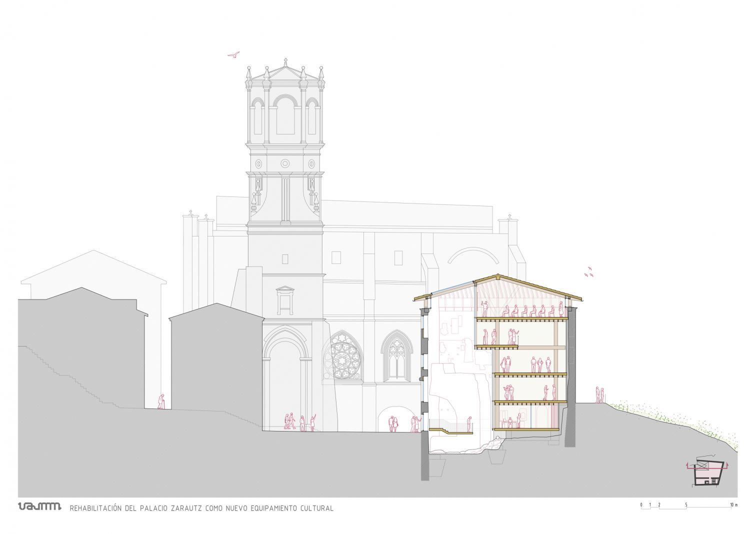Click the title text 'Rehabilitación del Palacio Zarautz'

201,508
